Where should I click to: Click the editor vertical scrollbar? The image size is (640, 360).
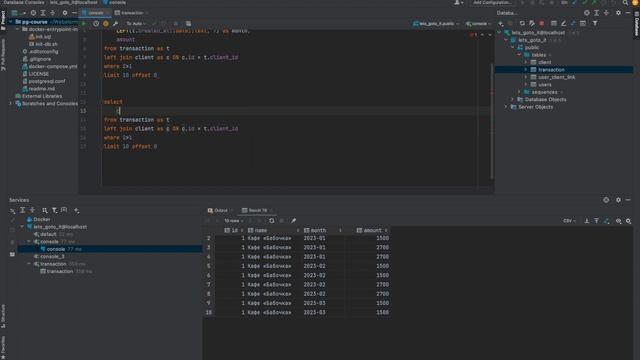[492, 122]
